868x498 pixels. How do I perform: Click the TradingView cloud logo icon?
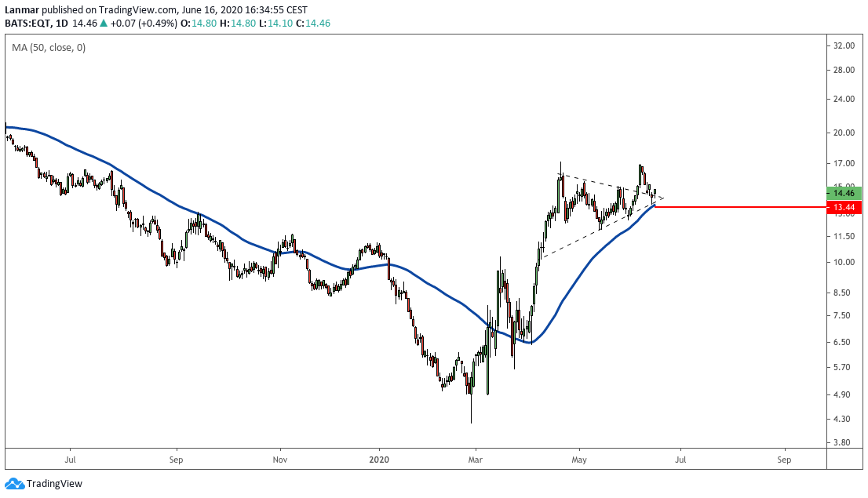coord(14,484)
